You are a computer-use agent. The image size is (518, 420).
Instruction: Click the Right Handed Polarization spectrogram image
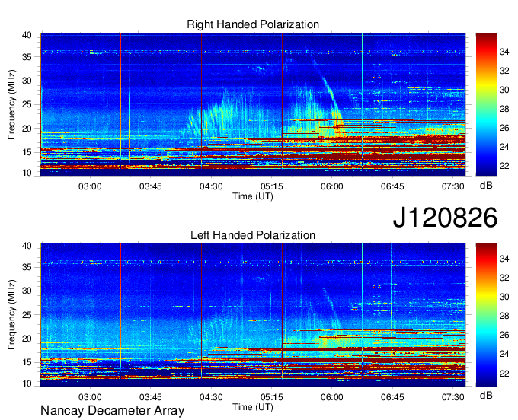tap(253, 104)
